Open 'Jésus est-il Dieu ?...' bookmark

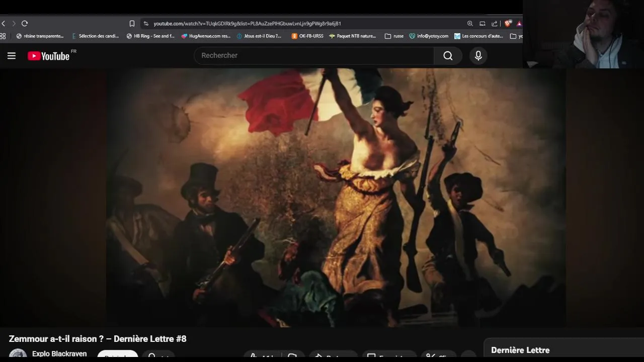click(259, 36)
